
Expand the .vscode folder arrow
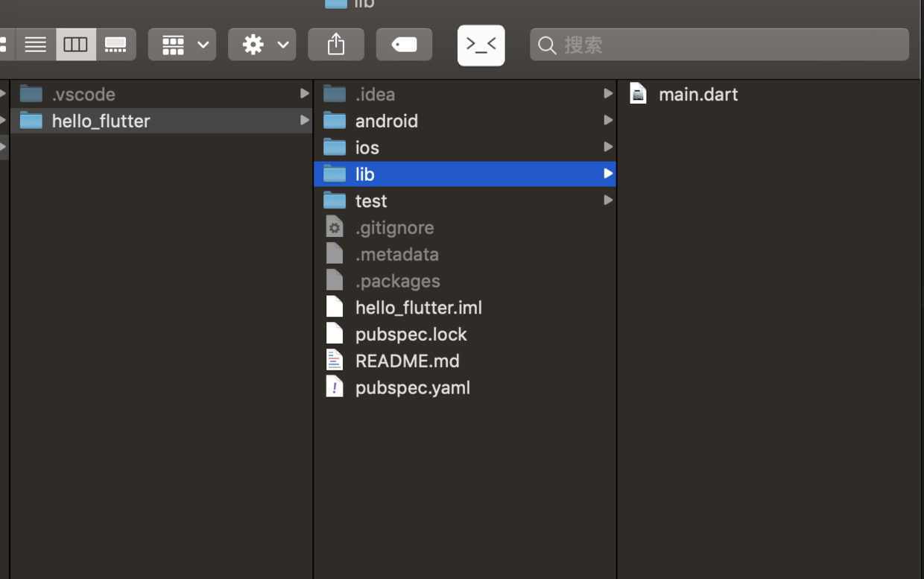304,93
